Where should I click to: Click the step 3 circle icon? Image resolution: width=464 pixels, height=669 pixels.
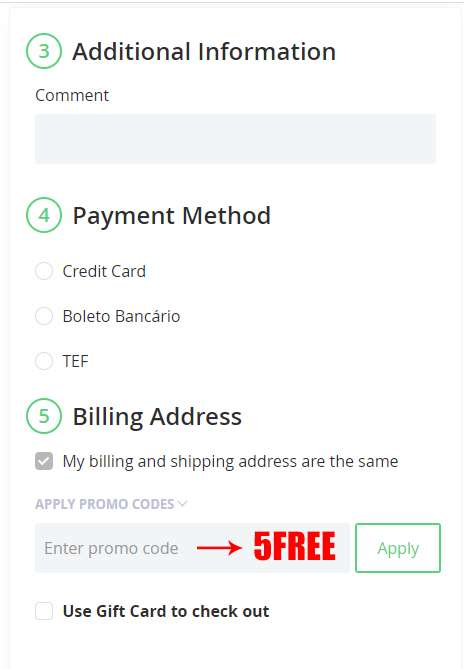[44, 51]
